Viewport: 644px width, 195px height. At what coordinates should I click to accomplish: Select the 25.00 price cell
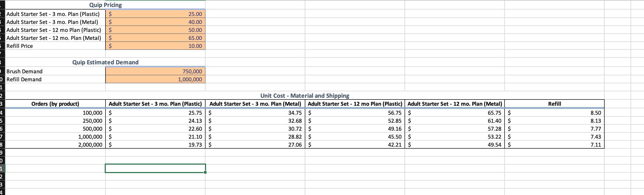coord(155,14)
